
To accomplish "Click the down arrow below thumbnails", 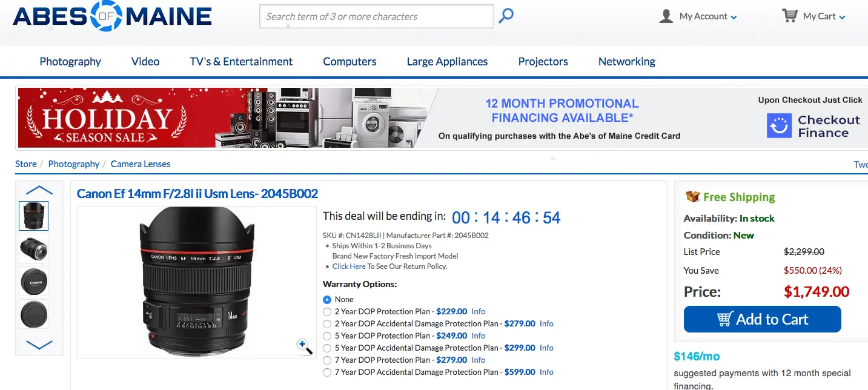I will point(39,345).
